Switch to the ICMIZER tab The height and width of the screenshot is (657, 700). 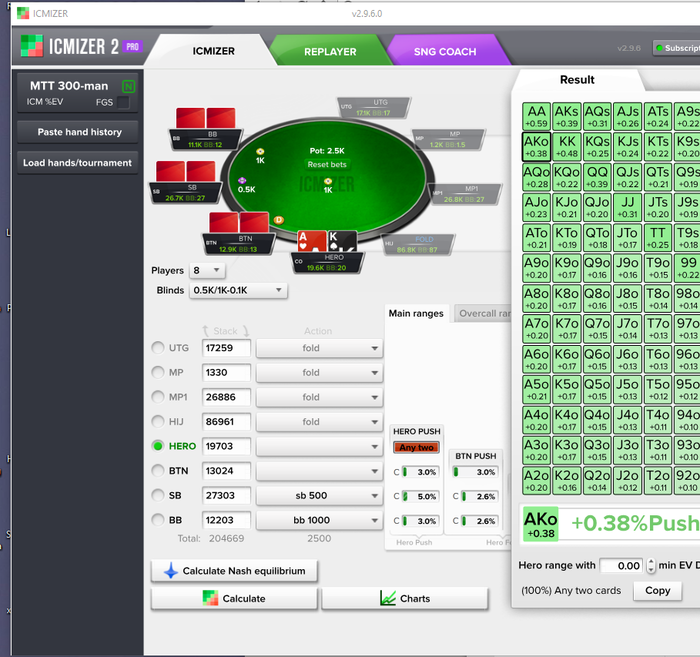(213, 51)
